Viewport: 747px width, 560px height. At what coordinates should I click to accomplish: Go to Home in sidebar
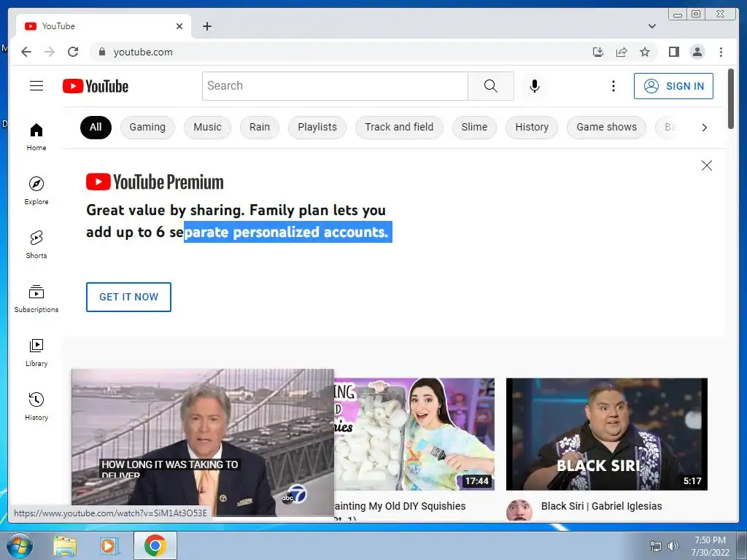pyautogui.click(x=36, y=137)
